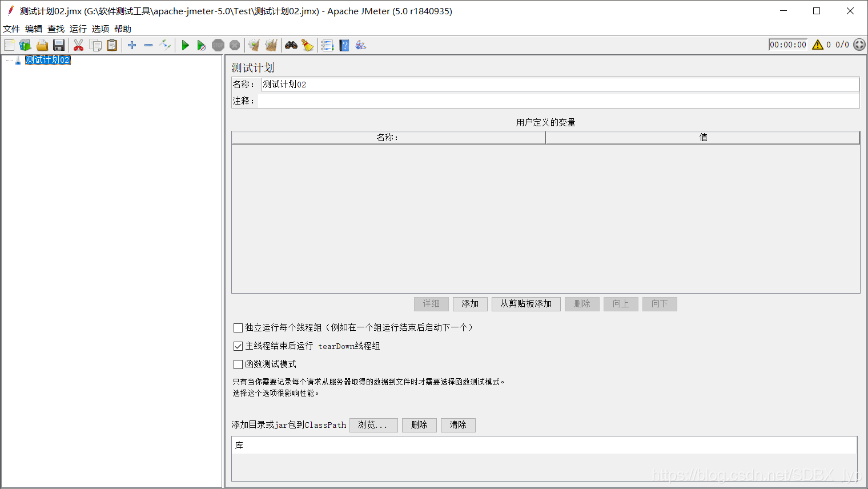Uncheck 主线程结束后运行 tearDown线程组

click(x=238, y=346)
